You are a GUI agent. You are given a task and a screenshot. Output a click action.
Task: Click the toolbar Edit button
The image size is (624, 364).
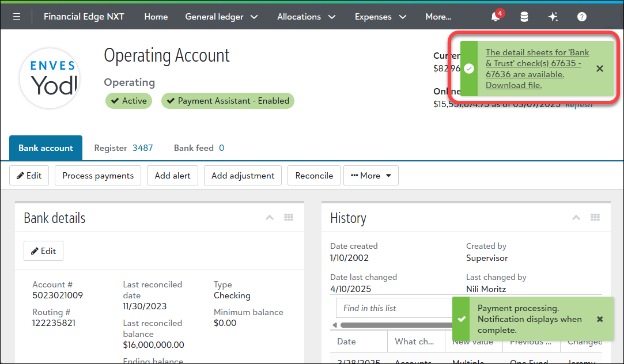click(29, 176)
